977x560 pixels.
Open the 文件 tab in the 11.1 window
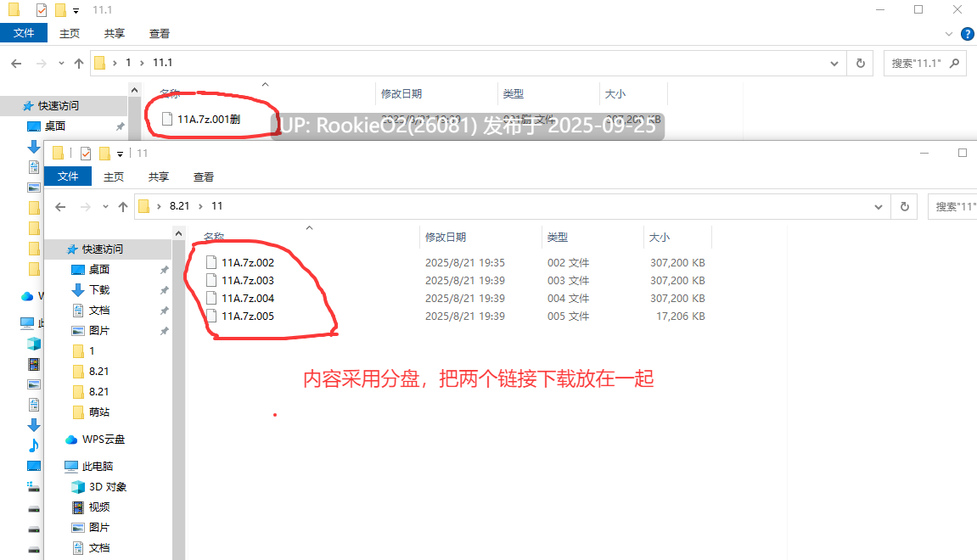coord(24,33)
